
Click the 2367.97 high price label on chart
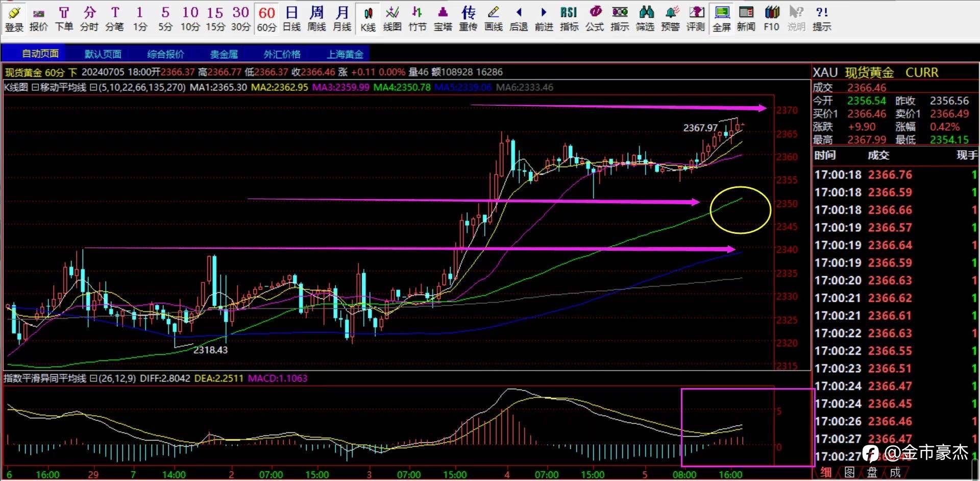click(700, 128)
